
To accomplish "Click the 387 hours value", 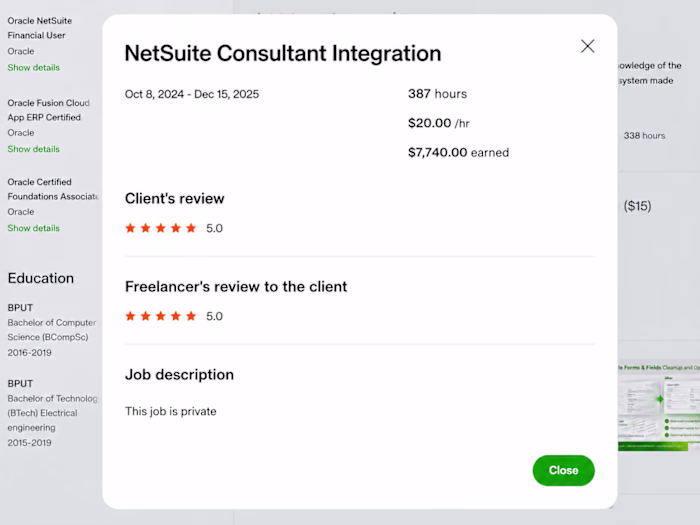I will point(438,94).
